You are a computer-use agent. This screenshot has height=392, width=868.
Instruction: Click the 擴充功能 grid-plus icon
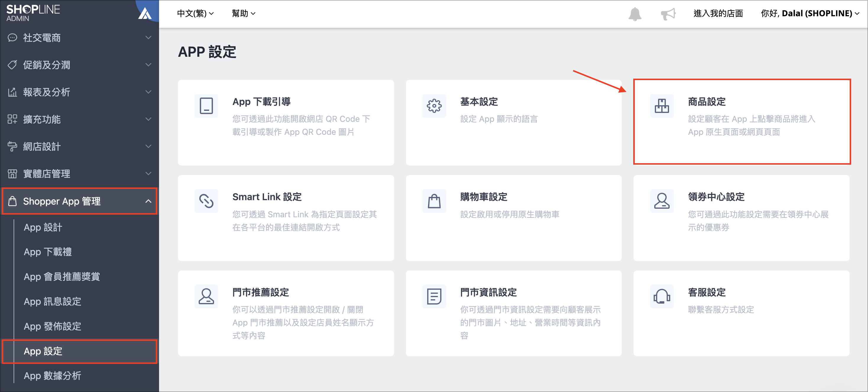(12, 119)
